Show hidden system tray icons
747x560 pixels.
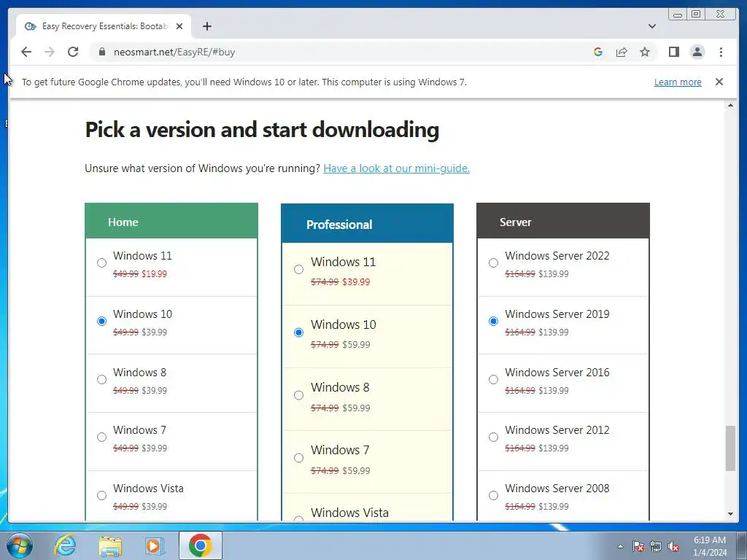[x=620, y=546]
